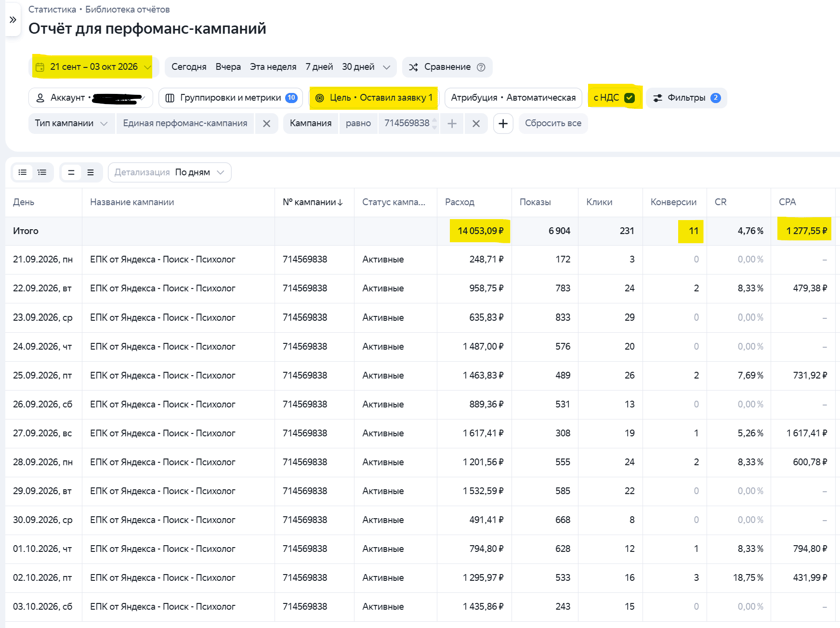Adjust campaign ID value with stepper arrows
Screen dimensions: 840x628
point(434,124)
